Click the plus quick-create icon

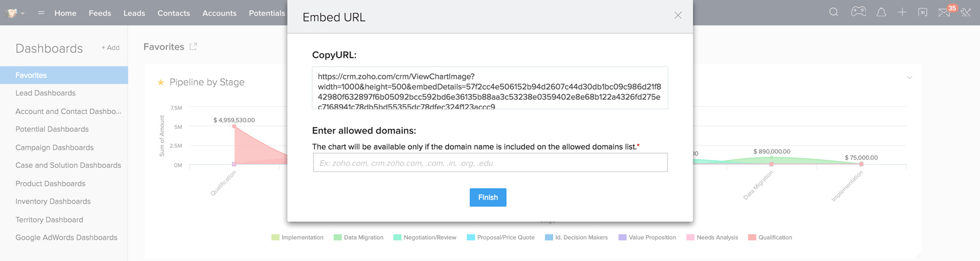point(902,12)
